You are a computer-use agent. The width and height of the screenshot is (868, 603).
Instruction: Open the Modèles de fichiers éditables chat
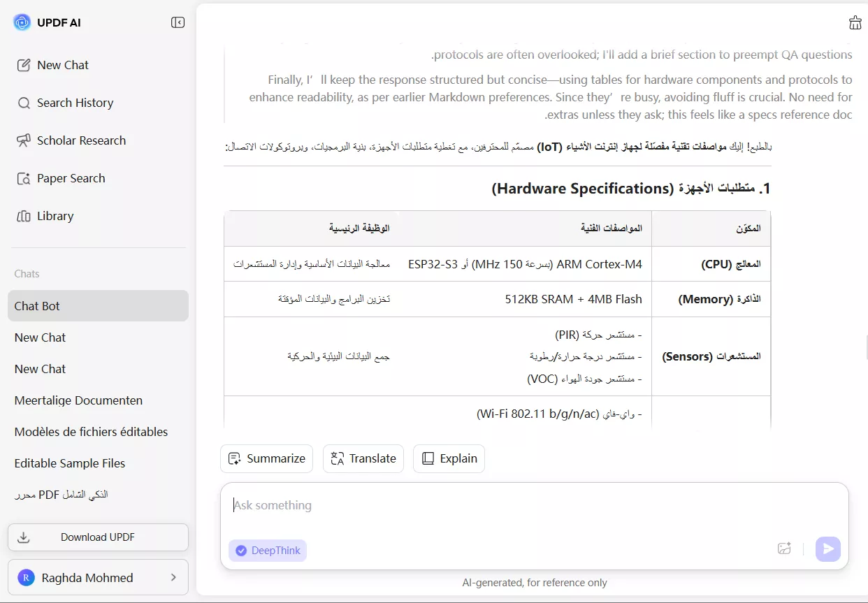pos(90,432)
